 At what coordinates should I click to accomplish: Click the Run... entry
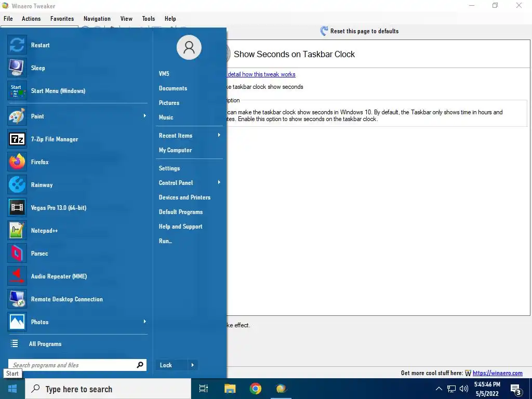(165, 241)
